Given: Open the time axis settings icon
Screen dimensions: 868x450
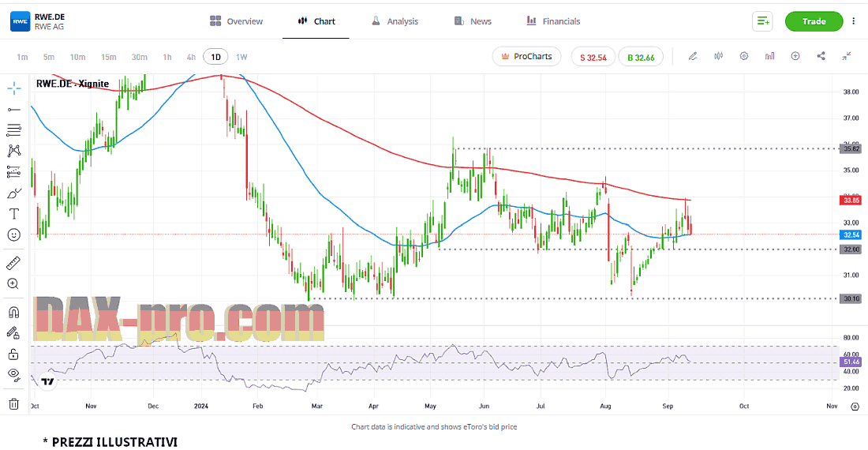Looking at the screenshot, I should (855, 407).
